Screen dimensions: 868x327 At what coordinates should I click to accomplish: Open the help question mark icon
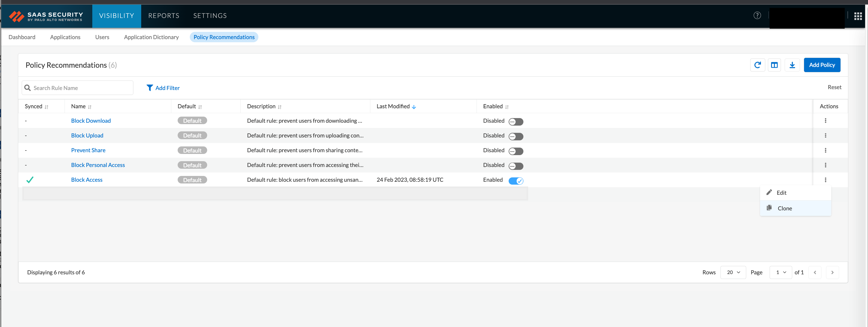pyautogui.click(x=757, y=16)
